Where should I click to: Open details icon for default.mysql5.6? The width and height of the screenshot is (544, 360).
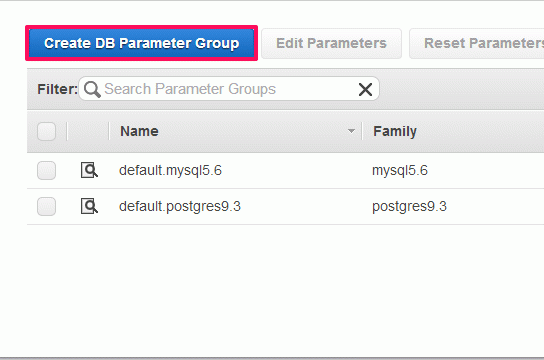89,170
